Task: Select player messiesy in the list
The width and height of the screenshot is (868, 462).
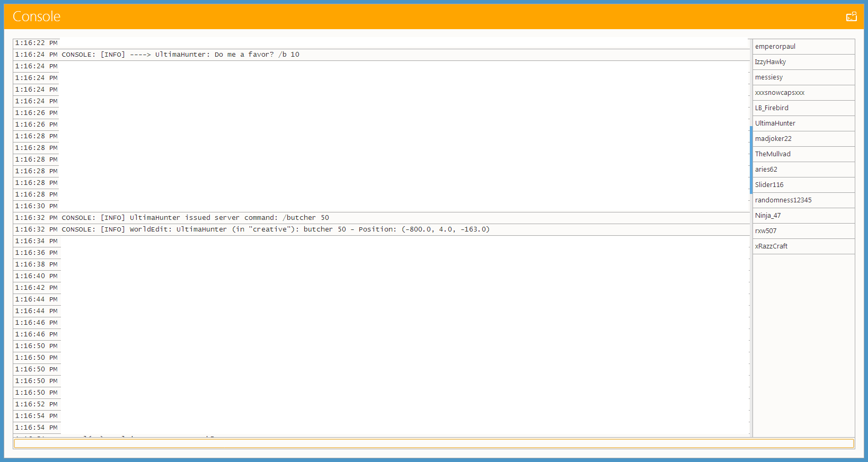Action: pyautogui.click(x=803, y=77)
